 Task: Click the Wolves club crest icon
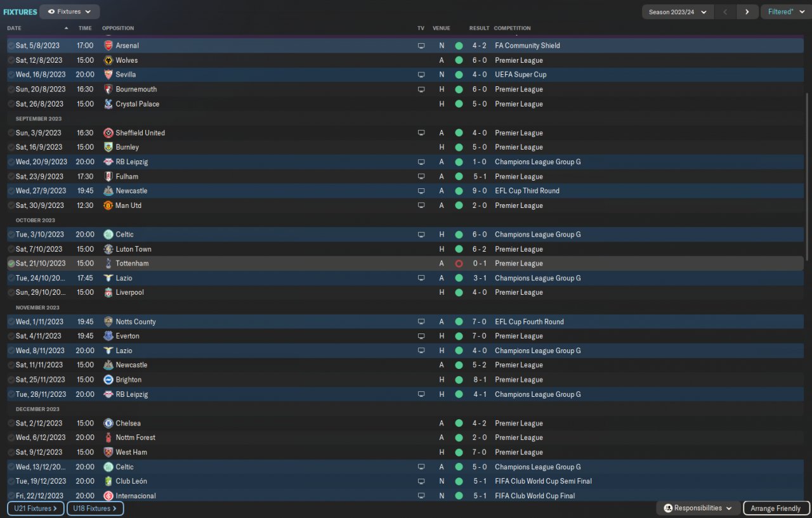point(108,60)
